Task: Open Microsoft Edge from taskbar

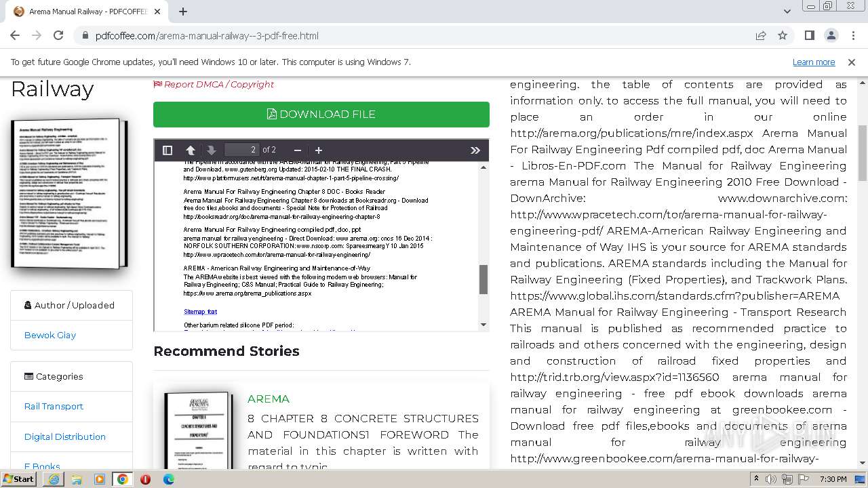Action: 169,479
